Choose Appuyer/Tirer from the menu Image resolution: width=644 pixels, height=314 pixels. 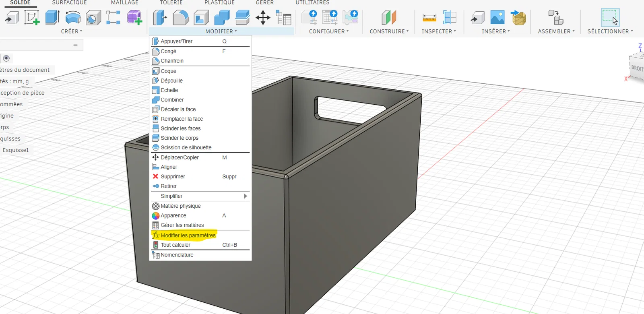pos(200,41)
